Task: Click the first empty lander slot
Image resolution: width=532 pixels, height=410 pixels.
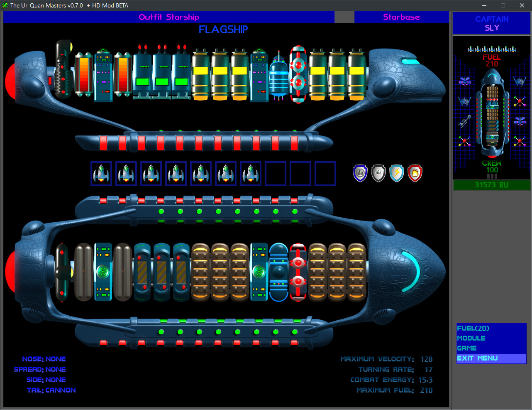Action: [276, 173]
